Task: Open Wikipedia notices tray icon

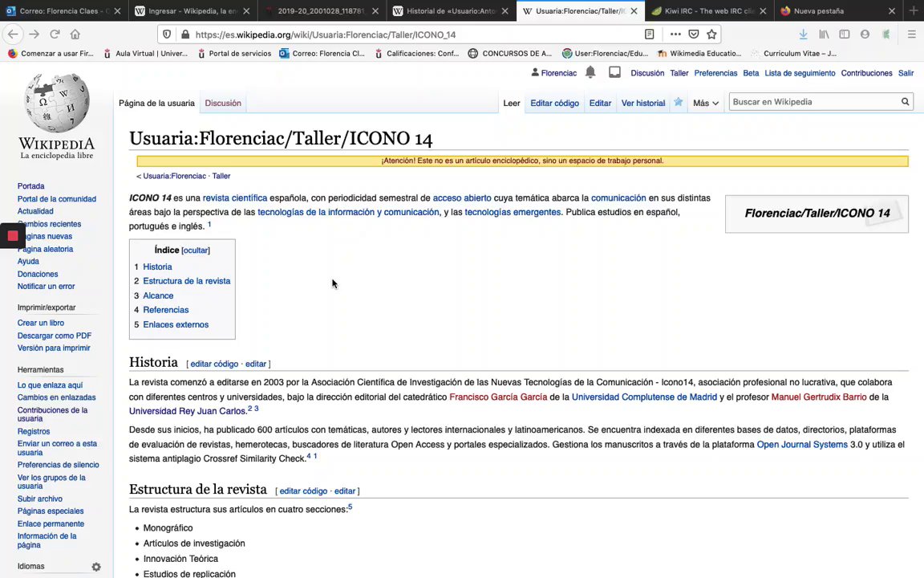Action: click(x=614, y=72)
